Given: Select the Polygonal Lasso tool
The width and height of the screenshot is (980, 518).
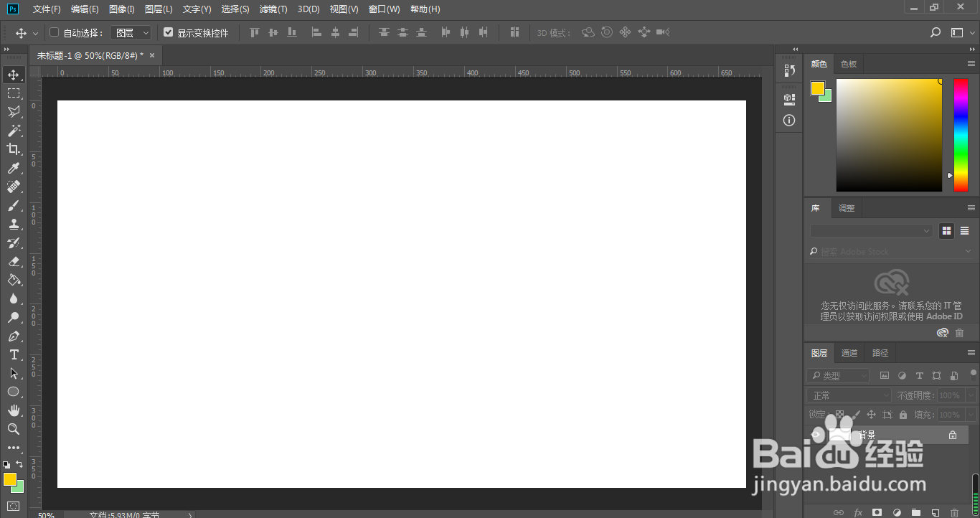Looking at the screenshot, I should 14,112.
